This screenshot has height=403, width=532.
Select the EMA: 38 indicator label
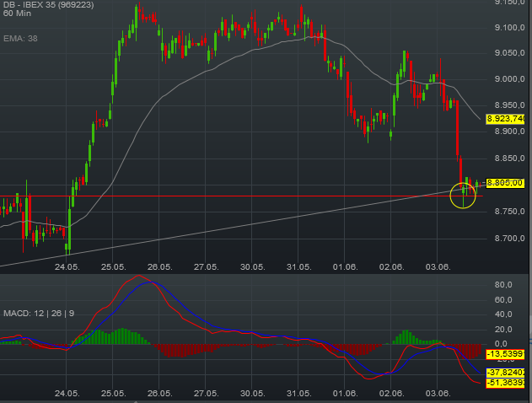click(x=20, y=38)
